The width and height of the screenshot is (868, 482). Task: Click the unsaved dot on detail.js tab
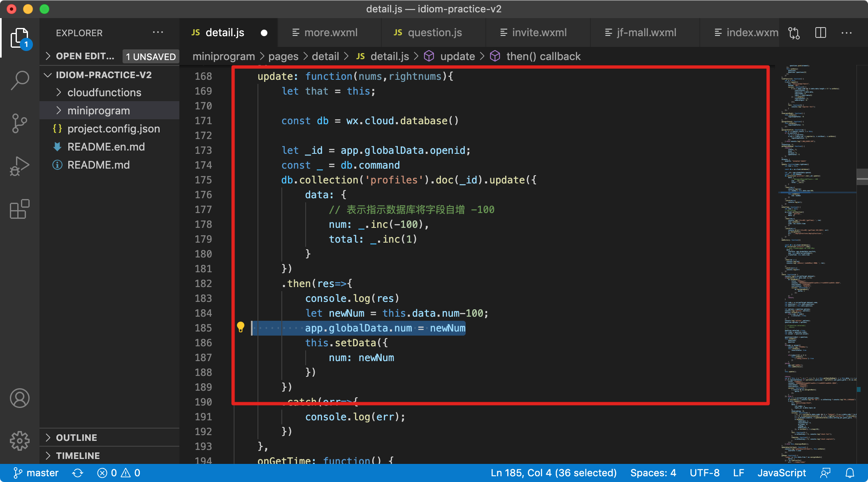coord(264,33)
